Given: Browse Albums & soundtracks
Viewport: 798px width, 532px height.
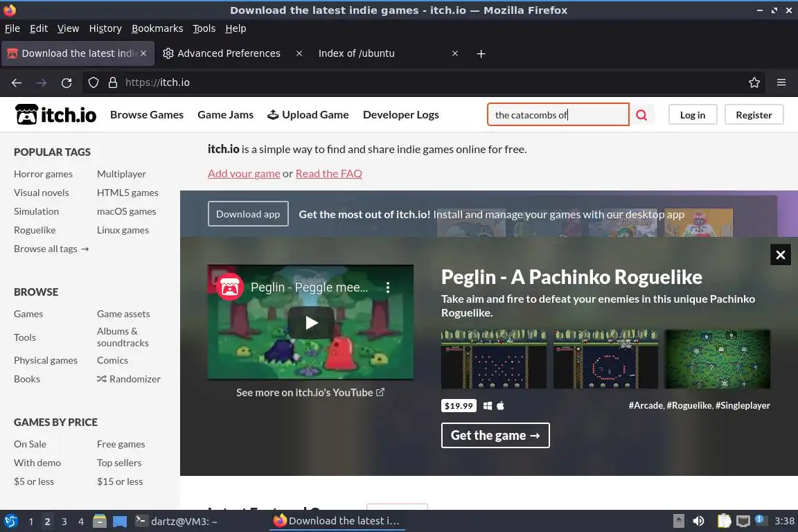Looking at the screenshot, I should click(123, 337).
